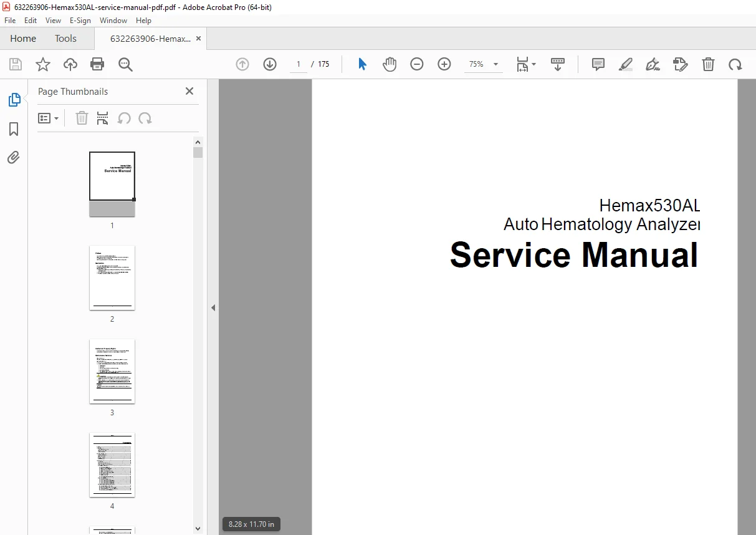Click the 8.28 x 11.70 in label

click(252, 524)
